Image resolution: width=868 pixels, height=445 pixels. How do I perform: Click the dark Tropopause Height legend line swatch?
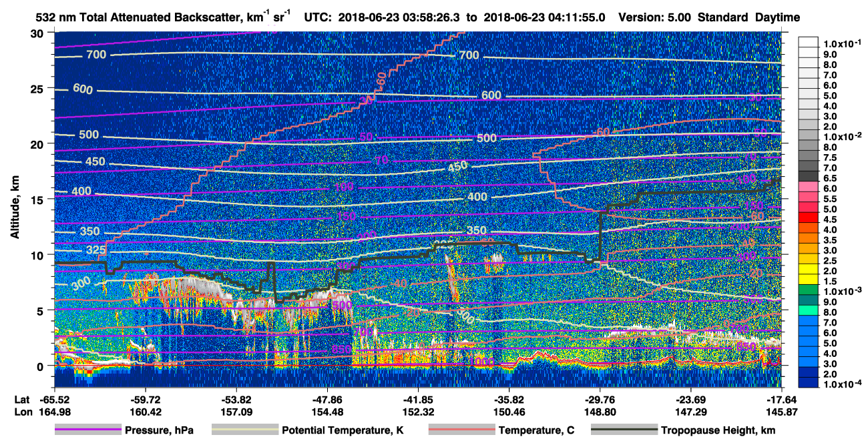[x=624, y=430]
